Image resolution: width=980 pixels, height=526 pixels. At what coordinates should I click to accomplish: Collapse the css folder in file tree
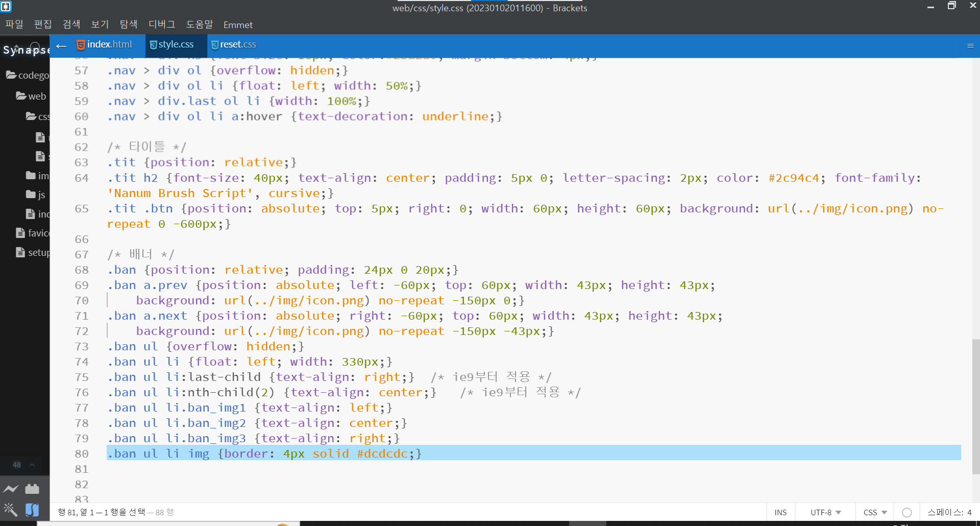click(38, 116)
